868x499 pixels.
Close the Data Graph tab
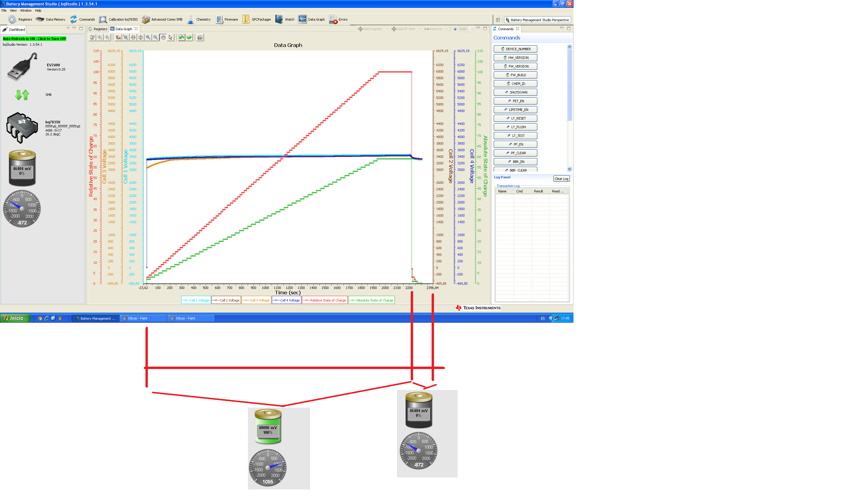pyautogui.click(x=136, y=29)
